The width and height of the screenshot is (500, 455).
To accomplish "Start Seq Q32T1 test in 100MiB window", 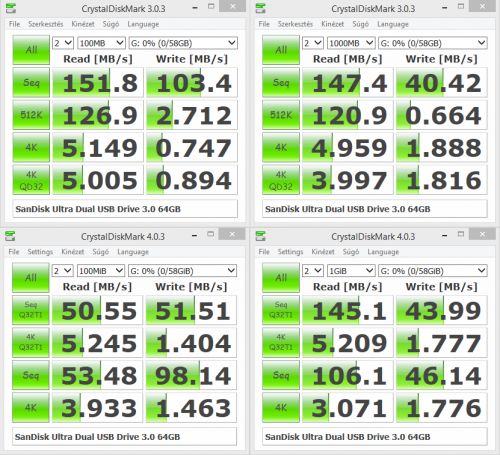I will [31, 310].
